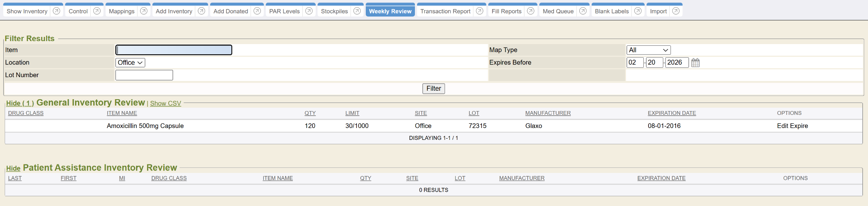Open Show Inventory in new window icon
This screenshot has width=868, height=206.
pyautogui.click(x=56, y=11)
